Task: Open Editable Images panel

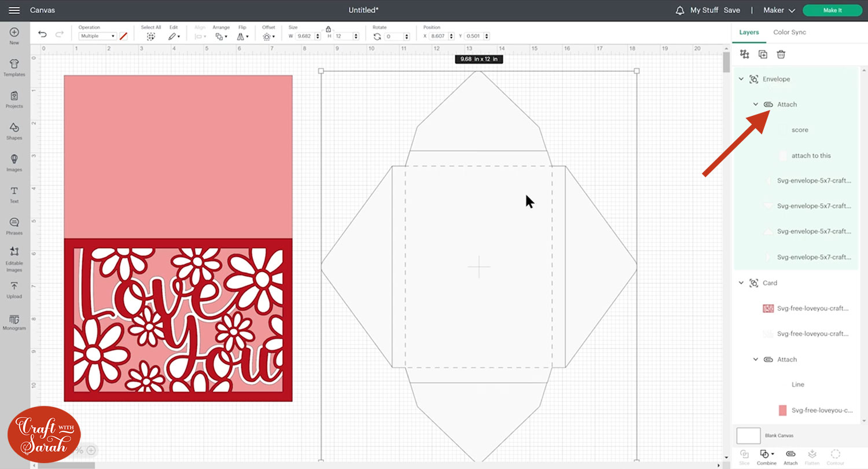Action: click(14, 259)
